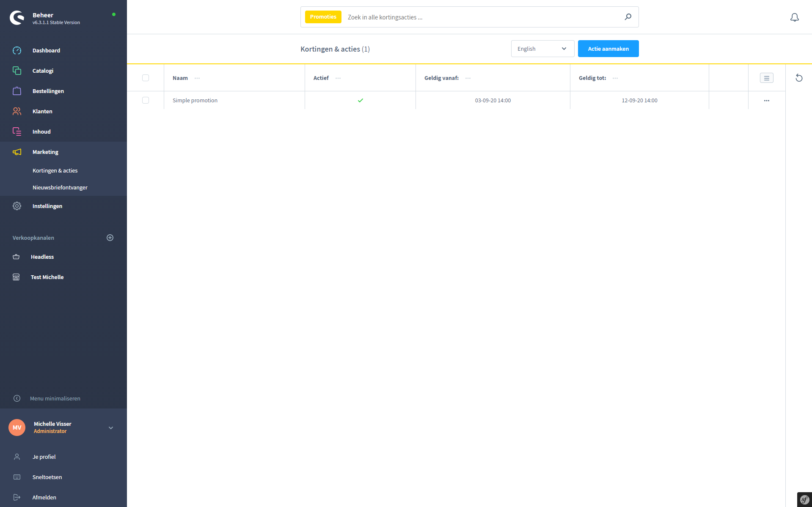Open Geldig vanaf column options
This screenshot has height=507, width=812.
click(x=468, y=78)
